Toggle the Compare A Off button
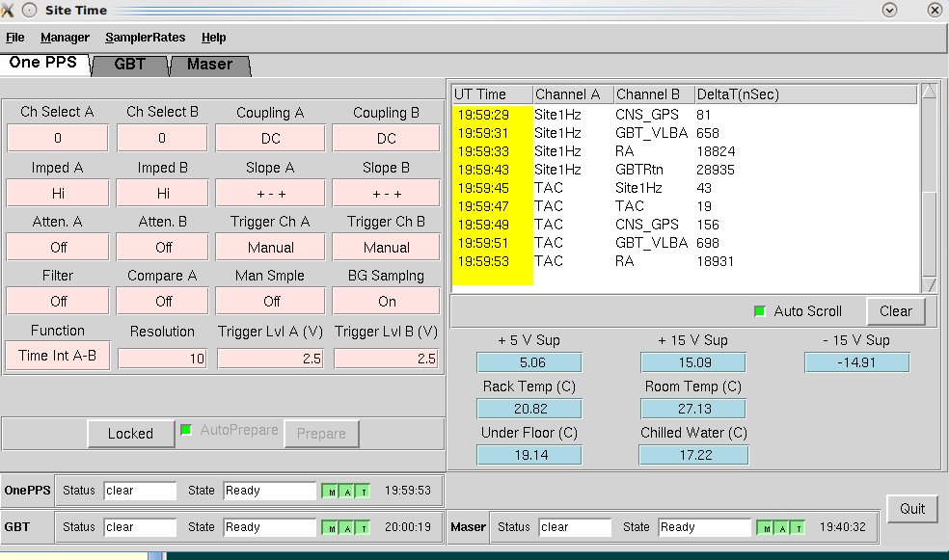The width and height of the screenshot is (949, 560). pos(163,301)
